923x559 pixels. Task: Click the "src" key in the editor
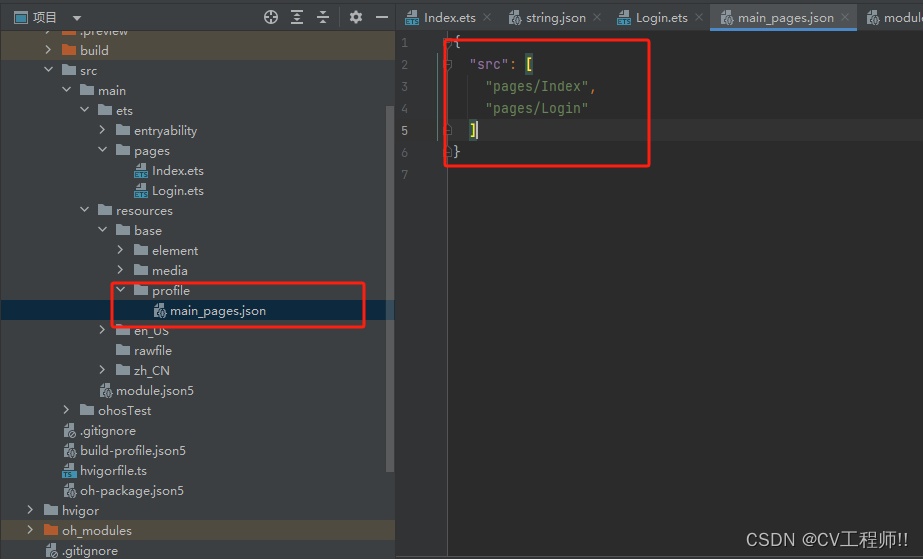click(x=489, y=64)
